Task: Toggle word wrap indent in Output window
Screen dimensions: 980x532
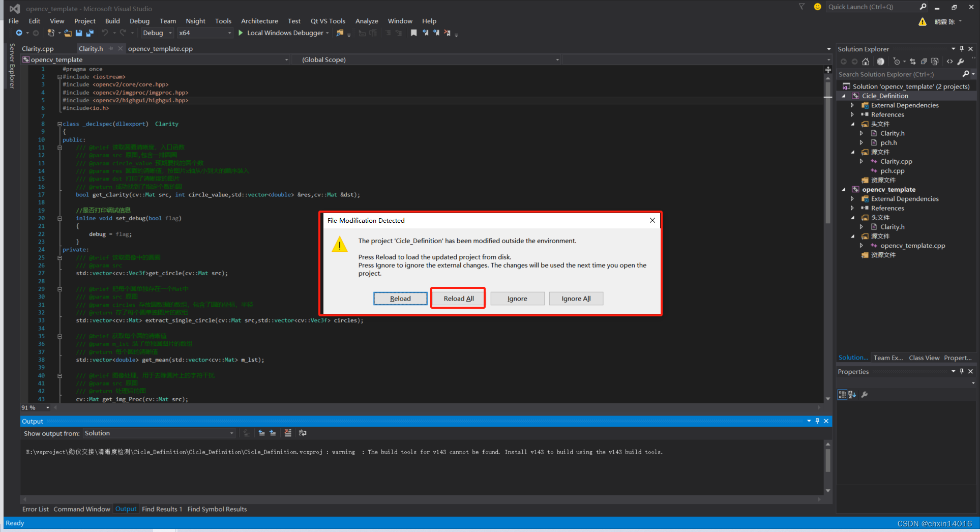Action: pyautogui.click(x=303, y=433)
